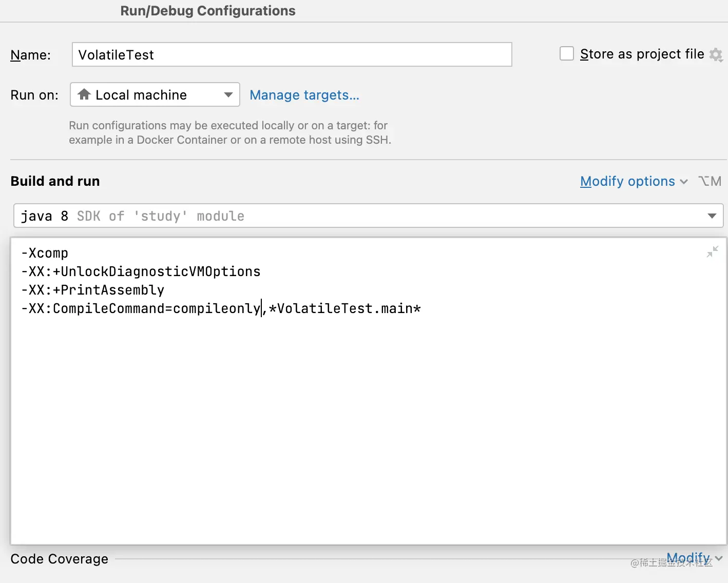Click the -Xcomp line in VM options
Screen dimensions: 728x583
point(45,253)
